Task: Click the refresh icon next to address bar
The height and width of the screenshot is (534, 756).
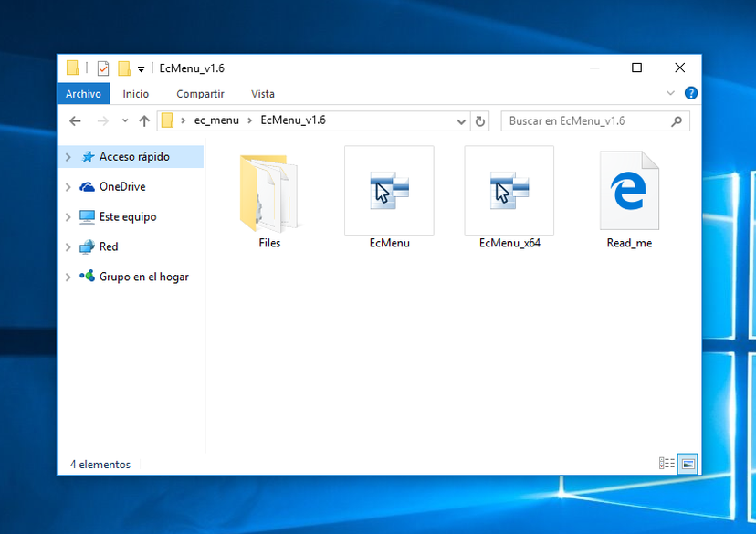Action: [x=479, y=120]
